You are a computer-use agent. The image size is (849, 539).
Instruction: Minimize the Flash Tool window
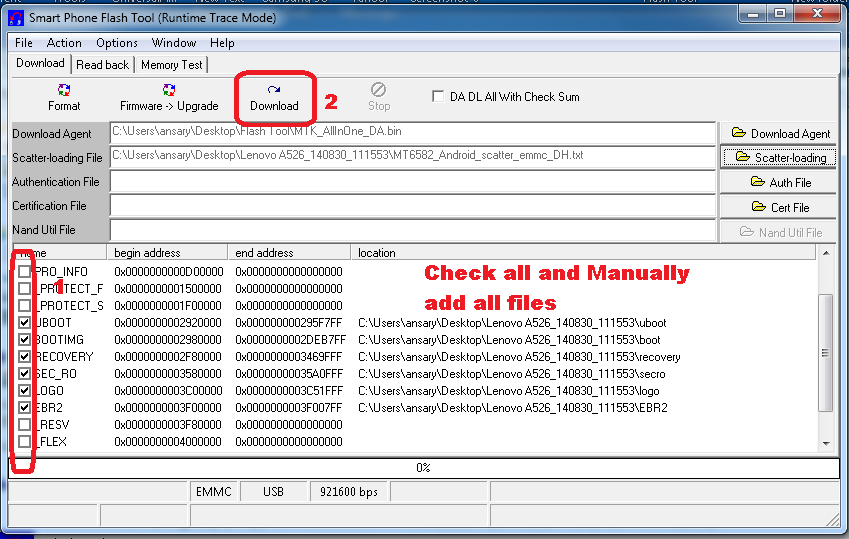753,14
